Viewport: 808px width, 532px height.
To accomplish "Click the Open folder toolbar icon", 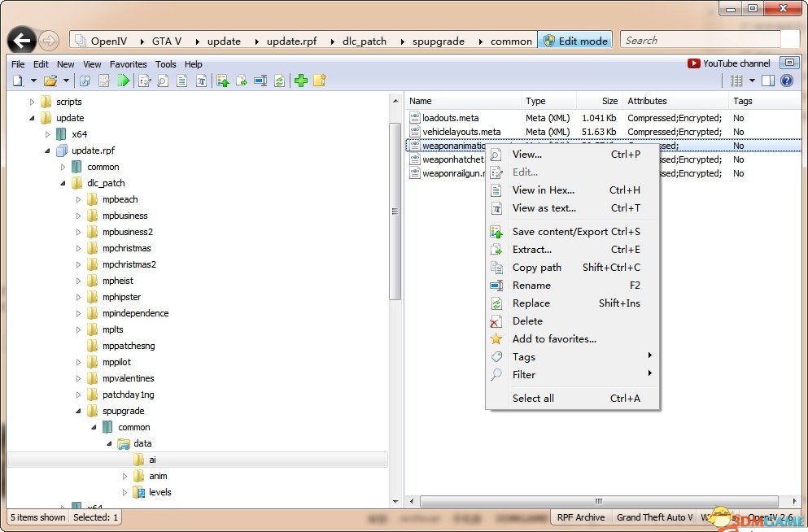I will point(50,81).
